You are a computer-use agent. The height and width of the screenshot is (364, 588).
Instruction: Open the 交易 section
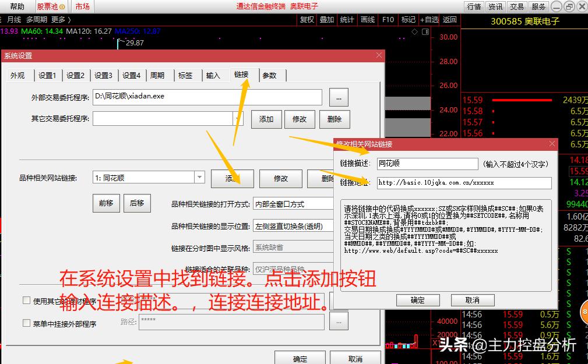pos(517,6)
